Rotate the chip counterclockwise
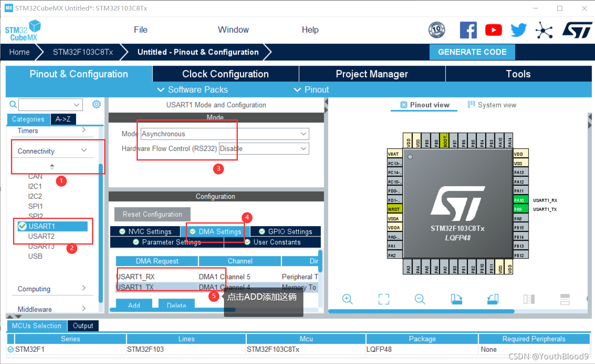The image size is (595, 364). point(492,299)
